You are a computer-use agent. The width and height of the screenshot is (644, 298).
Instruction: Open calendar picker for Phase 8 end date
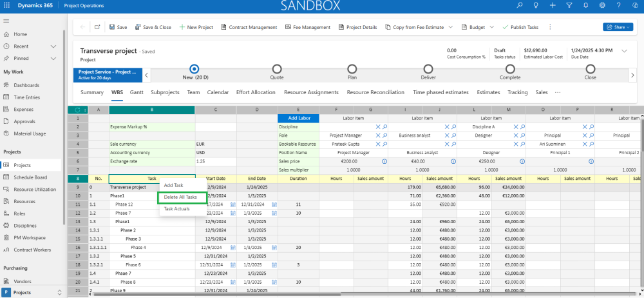coord(274,282)
